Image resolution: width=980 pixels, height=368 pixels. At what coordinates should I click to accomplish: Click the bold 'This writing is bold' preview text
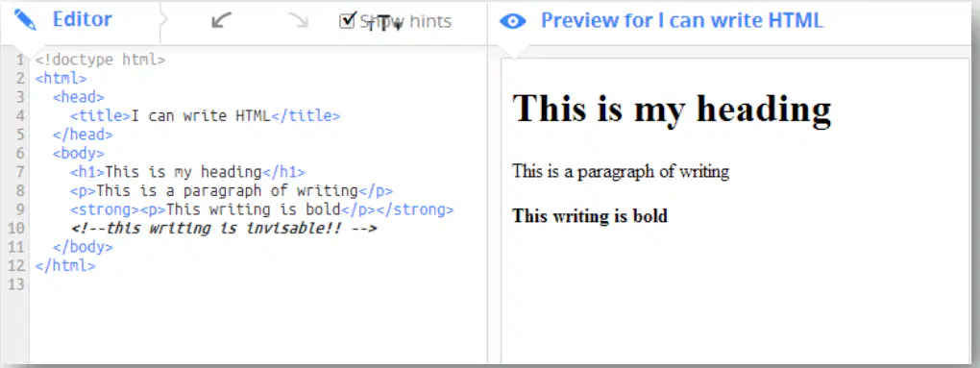(590, 216)
